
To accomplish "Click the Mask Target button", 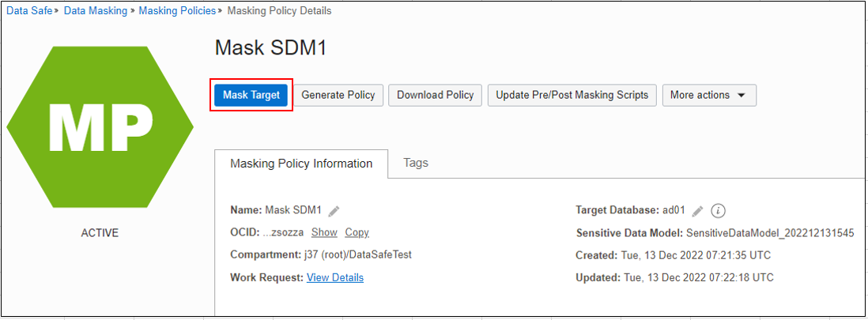I will coord(251,96).
